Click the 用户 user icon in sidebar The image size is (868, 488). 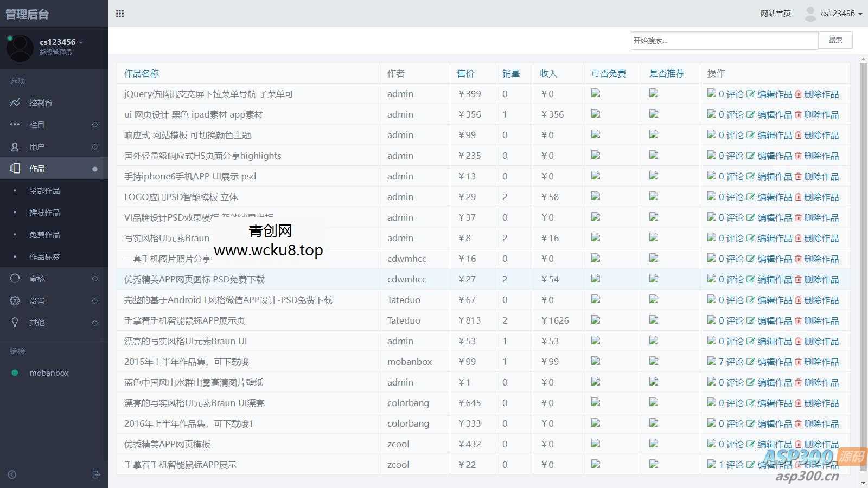click(x=15, y=146)
